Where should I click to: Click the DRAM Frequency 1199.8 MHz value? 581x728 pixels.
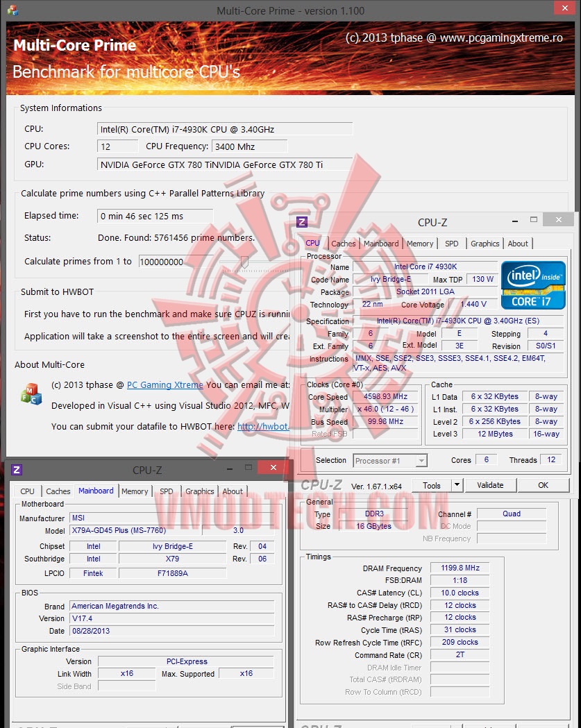tap(460, 568)
